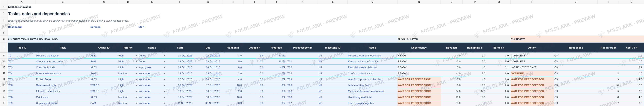
Task: Open Priority dropdown arrow in T03 row
Action: click(136, 68)
